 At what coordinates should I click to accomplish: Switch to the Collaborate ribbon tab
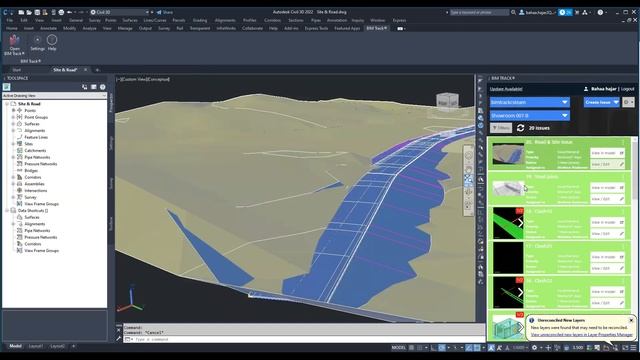click(x=252, y=28)
